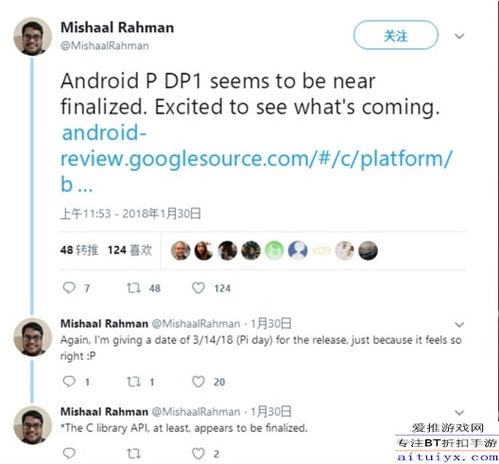Retweet the Pi day release tweet
This screenshot has height=464, width=499.
coord(134,381)
